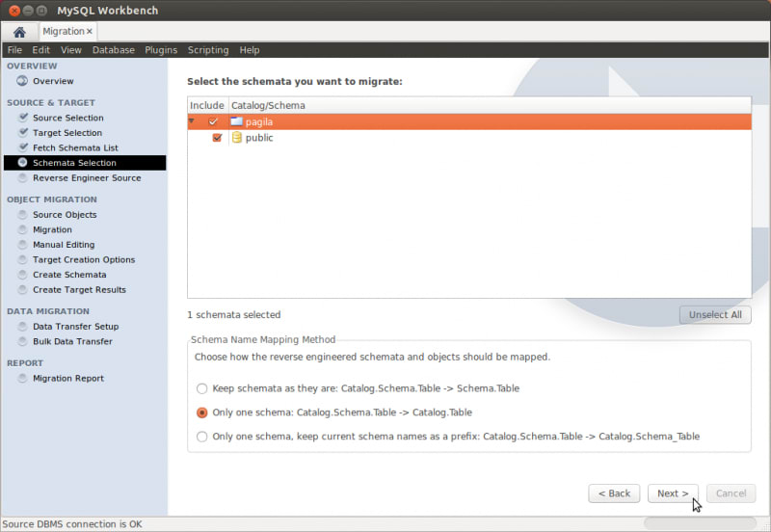Click the Source Selection label
Viewport: 771px width, 532px height.
click(x=68, y=118)
